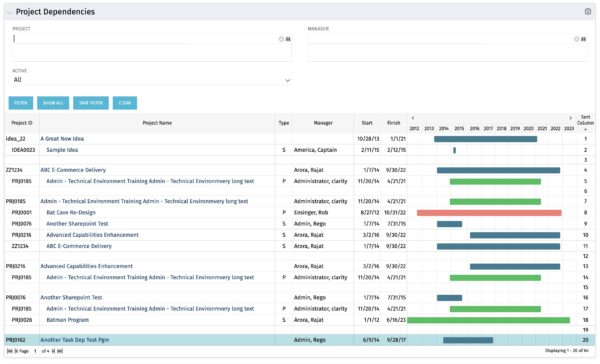The image size is (600, 364).
Task: Open the Bat Cave Re-Design link
Action: click(x=71, y=212)
